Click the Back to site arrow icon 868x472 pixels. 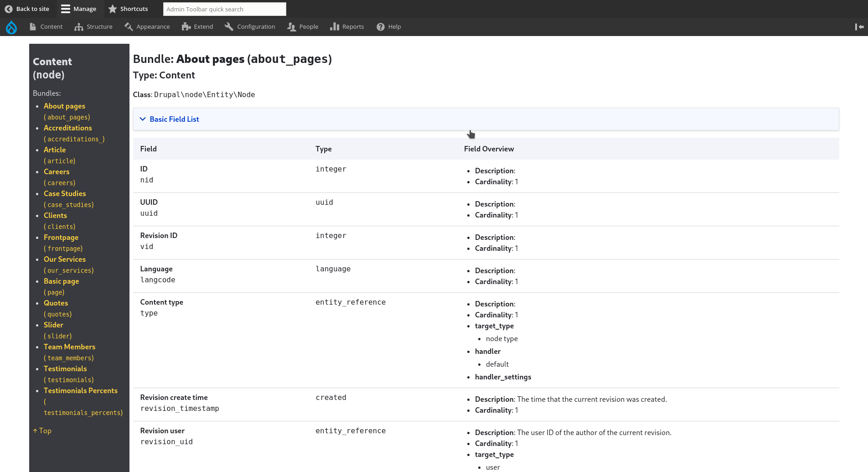click(9, 9)
